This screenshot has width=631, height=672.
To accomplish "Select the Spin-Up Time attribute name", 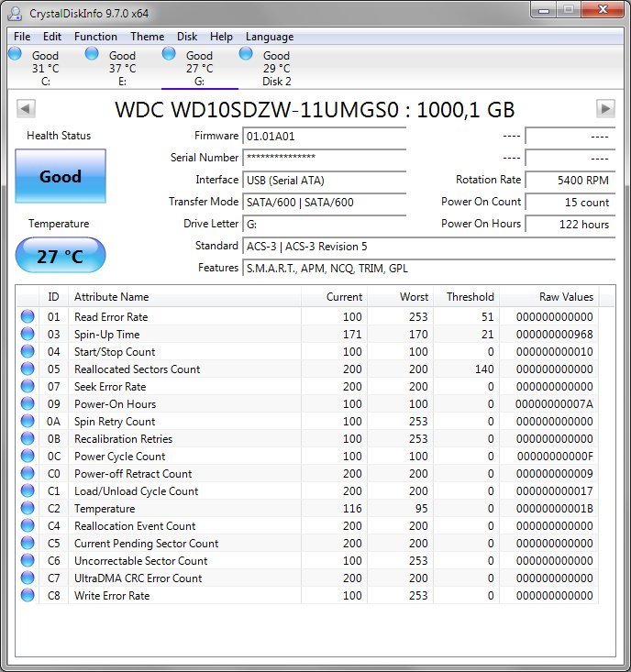I will tap(106, 335).
